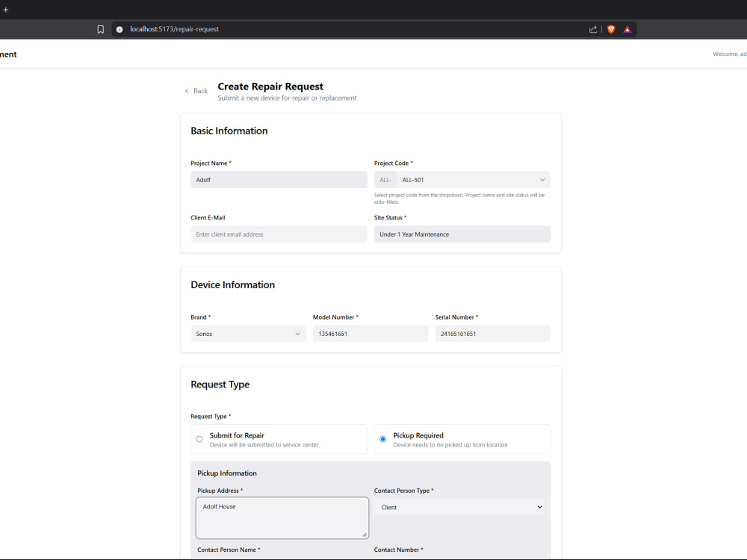Open the Brave Shields lion icon
The height and width of the screenshot is (560, 747).
click(611, 30)
